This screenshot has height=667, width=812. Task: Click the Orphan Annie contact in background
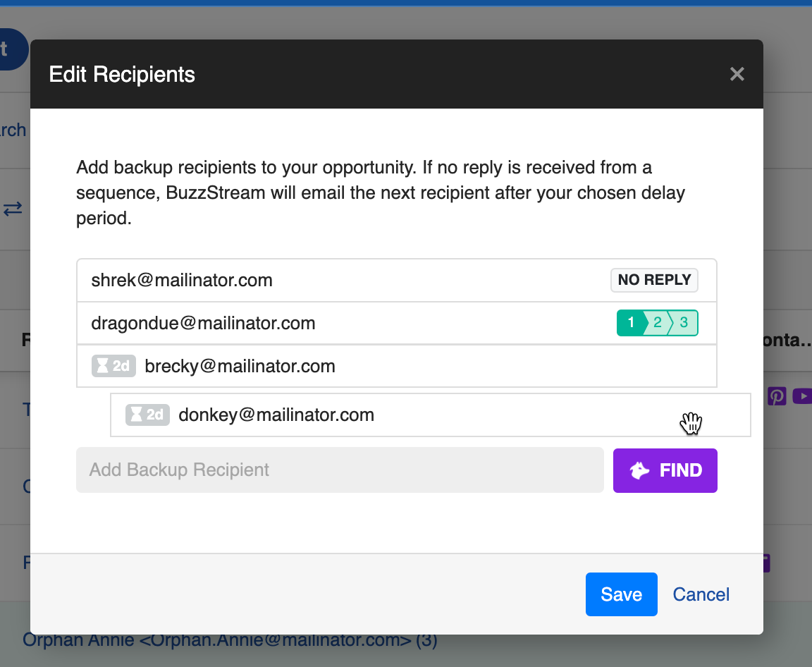click(230, 640)
